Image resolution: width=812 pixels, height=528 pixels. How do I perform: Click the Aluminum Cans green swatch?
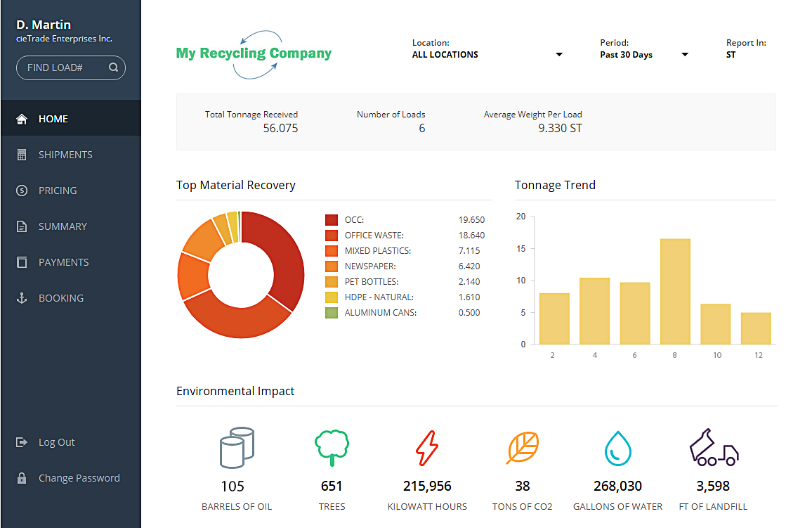pos(332,312)
